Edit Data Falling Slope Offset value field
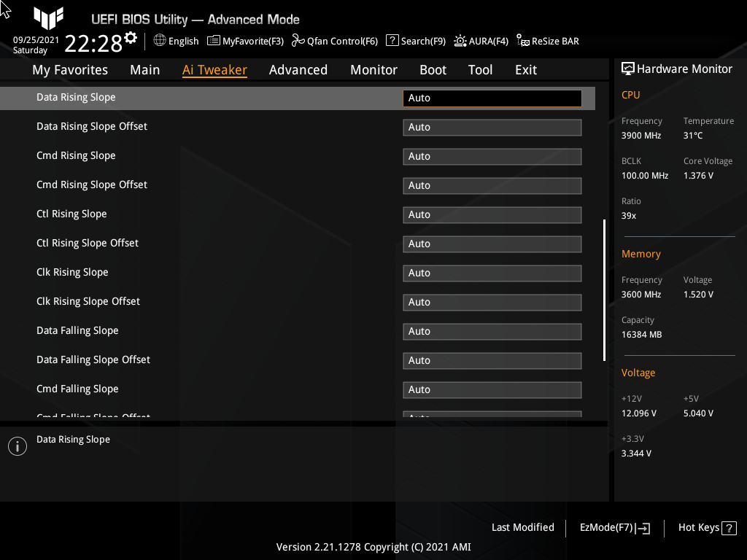The height and width of the screenshot is (560, 747). (492, 360)
